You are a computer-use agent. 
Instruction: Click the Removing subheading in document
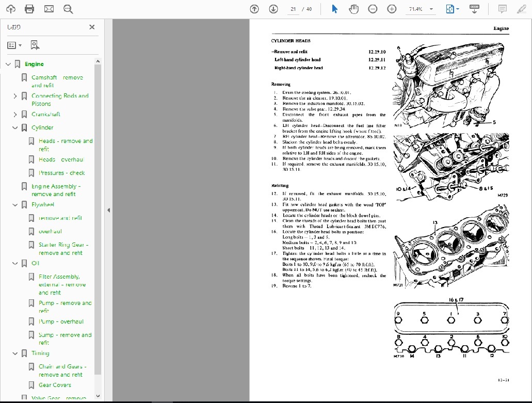point(281,84)
